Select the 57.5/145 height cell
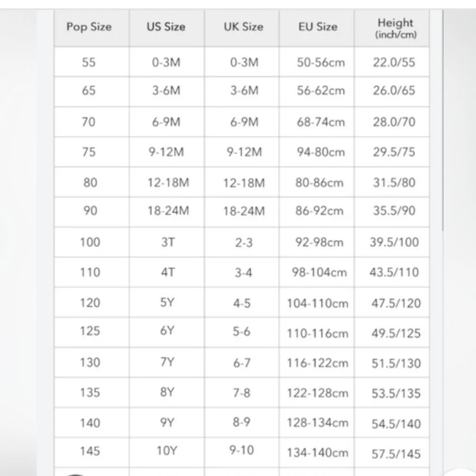Screen dimensions: 476x476 (396, 453)
